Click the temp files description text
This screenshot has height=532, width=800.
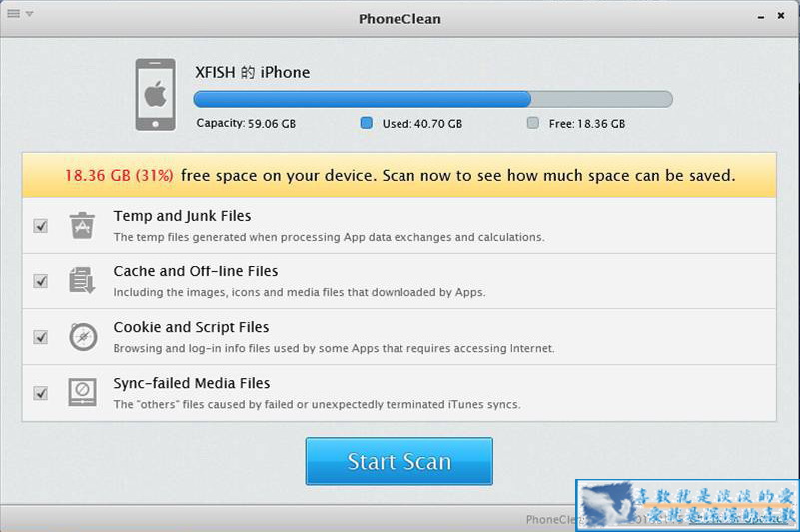(x=329, y=237)
